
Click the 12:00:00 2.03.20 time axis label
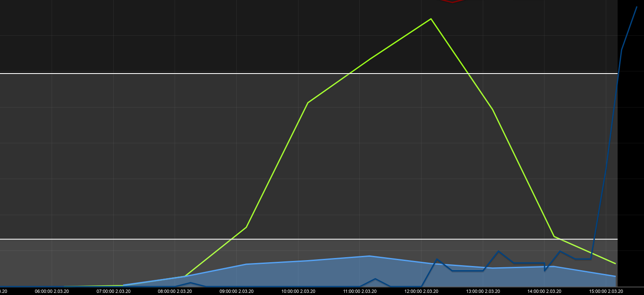[421, 291]
